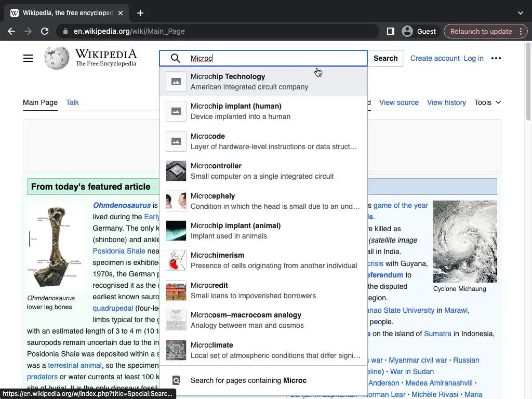Open the Marawi link
Screen dimensions: 532x399
point(456,310)
